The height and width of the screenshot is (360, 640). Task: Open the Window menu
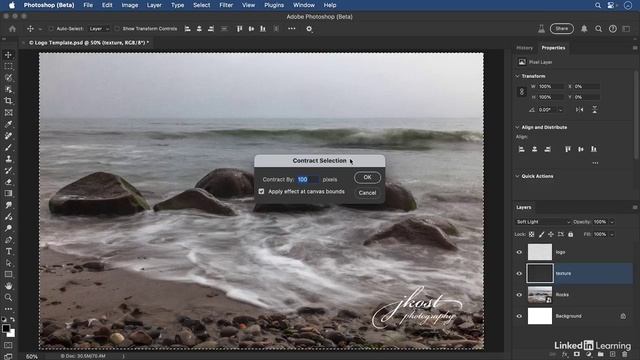[x=304, y=5]
